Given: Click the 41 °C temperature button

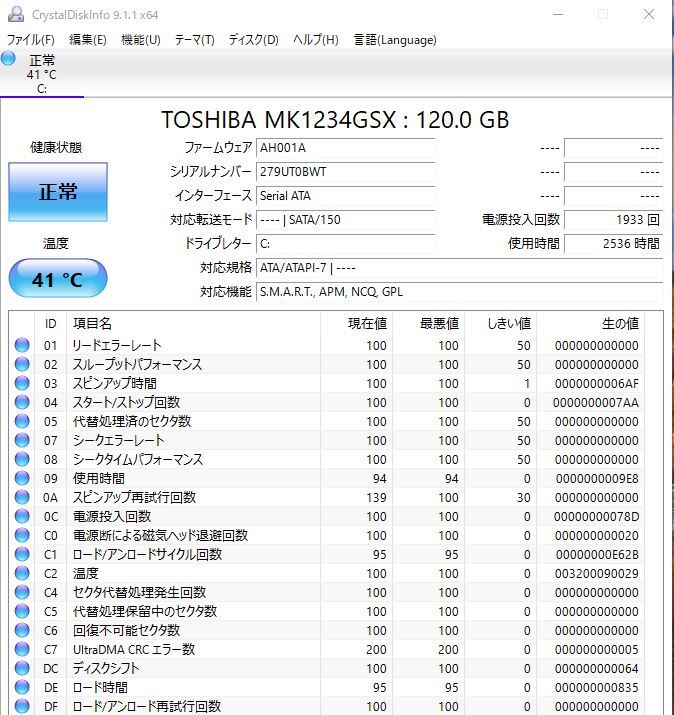Looking at the screenshot, I should (x=58, y=278).
